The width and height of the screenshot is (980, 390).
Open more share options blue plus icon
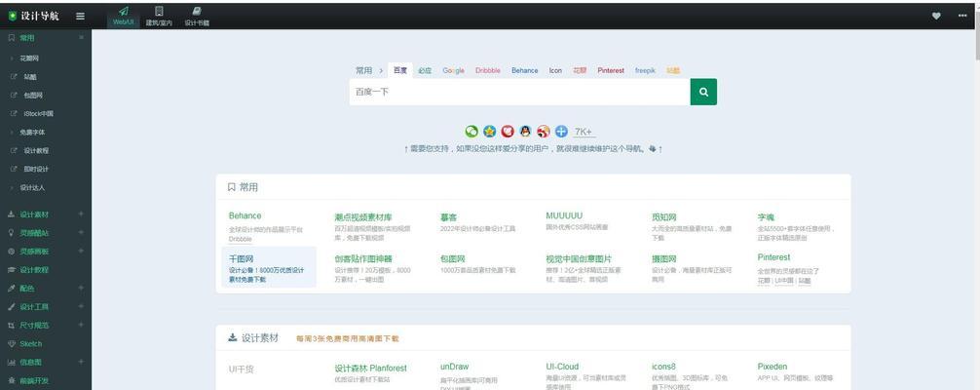(561, 131)
